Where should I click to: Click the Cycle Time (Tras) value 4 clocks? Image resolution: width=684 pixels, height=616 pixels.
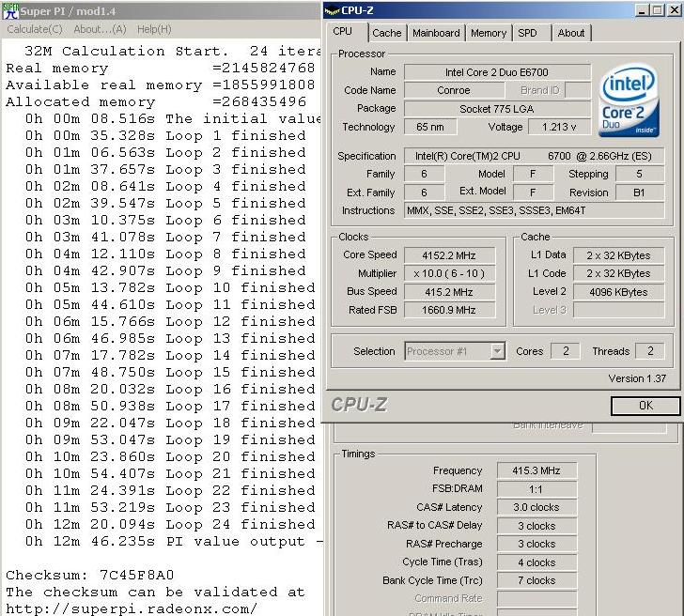pyautogui.click(x=536, y=562)
